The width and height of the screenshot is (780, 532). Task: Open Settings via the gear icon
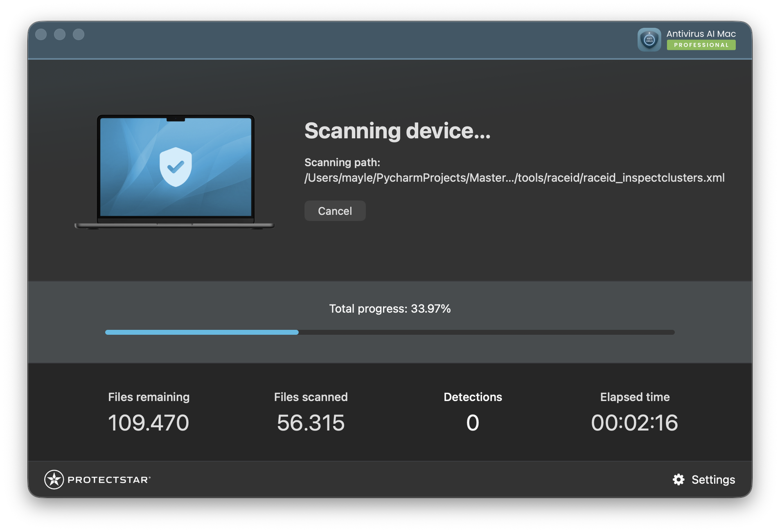click(678, 479)
